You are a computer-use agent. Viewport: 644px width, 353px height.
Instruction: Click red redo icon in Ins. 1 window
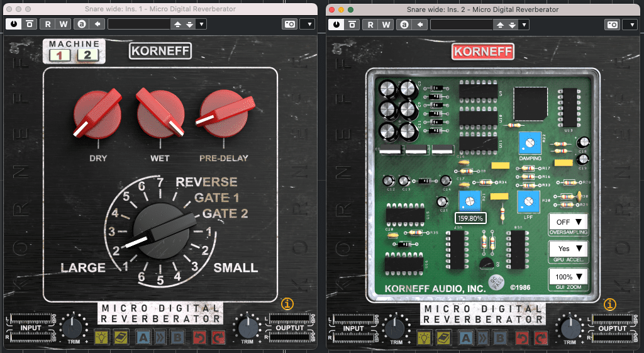click(x=218, y=337)
